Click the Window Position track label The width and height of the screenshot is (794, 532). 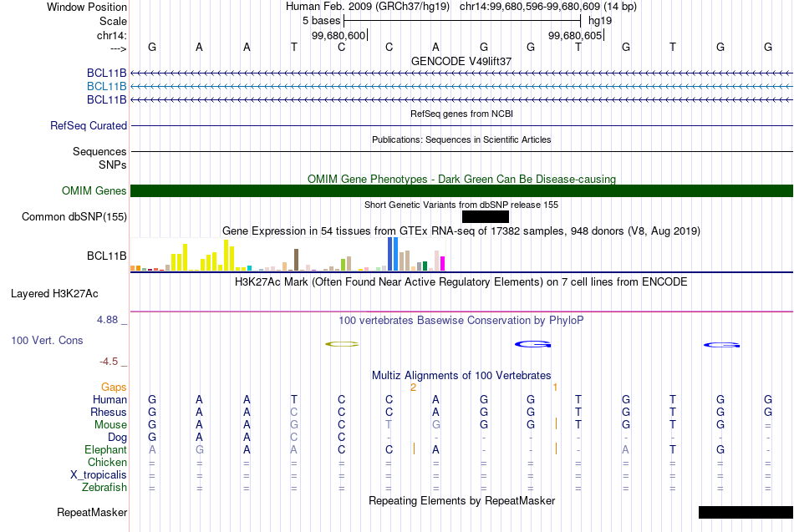[x=87, y=7]
